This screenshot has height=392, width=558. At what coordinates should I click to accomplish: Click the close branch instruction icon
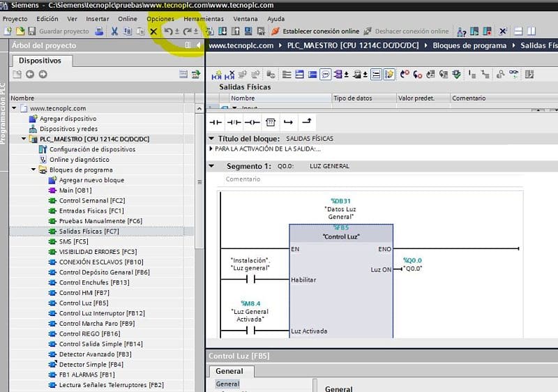306,121
